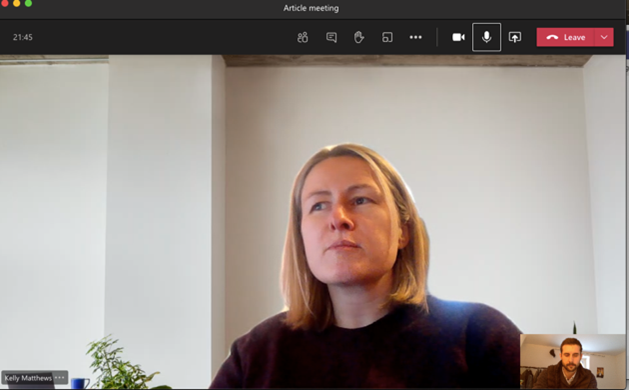This screenshot has height=390, width=629.
Task: Mute the microphone
Action: pos(487,37)
